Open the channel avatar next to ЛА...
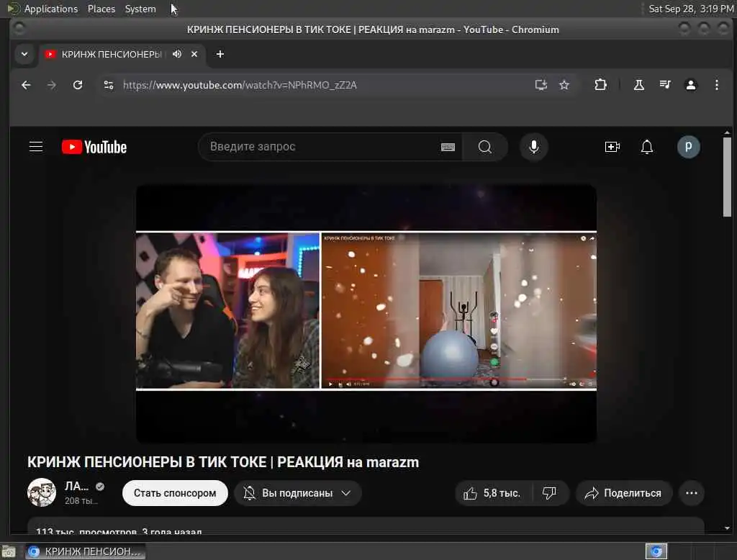This screenshot has height=560, width=737. pos(41,492)
